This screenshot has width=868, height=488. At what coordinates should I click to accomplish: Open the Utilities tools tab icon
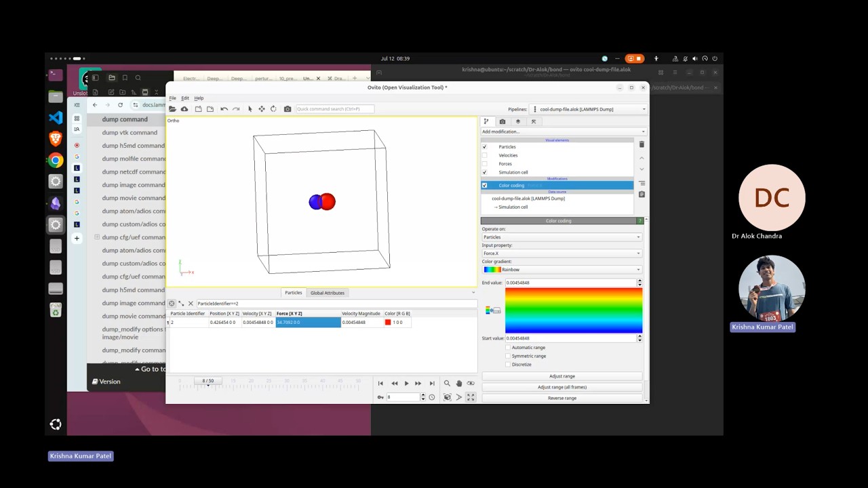click(x=534, y=121)
